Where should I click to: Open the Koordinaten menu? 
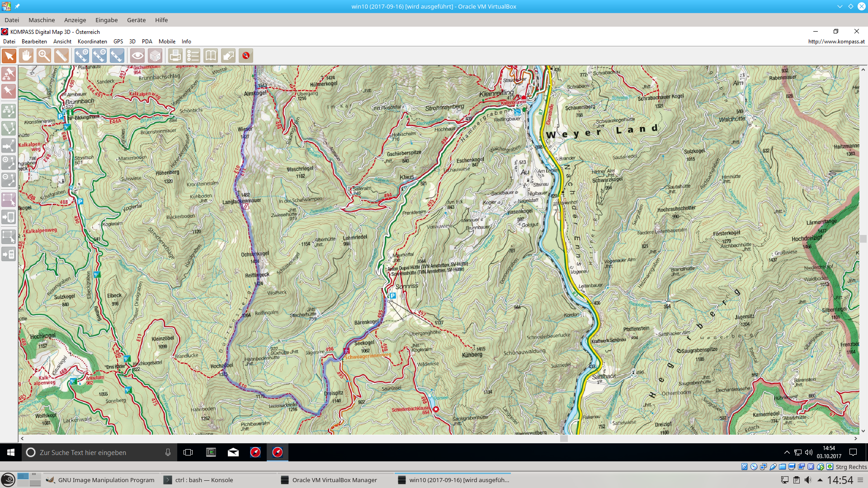click(x=92, y=42)
